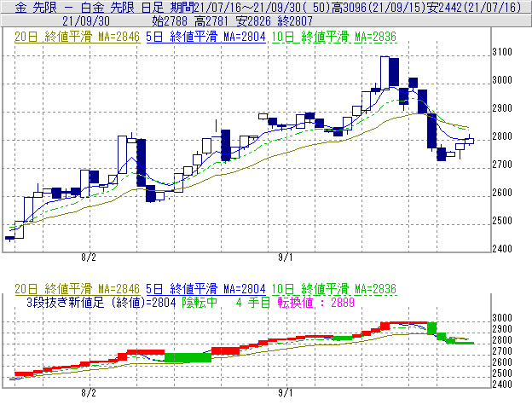This screenshot has width=532, height=405.
Task: Click the '9/1' date label under lower chart
Action: [x=286, y=393]
